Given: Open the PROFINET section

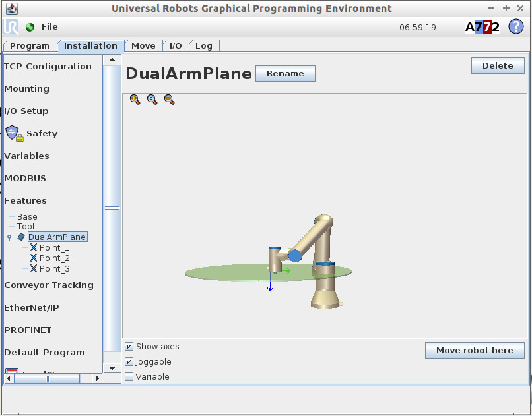Looking at the screenshot, I should (28, 330).
